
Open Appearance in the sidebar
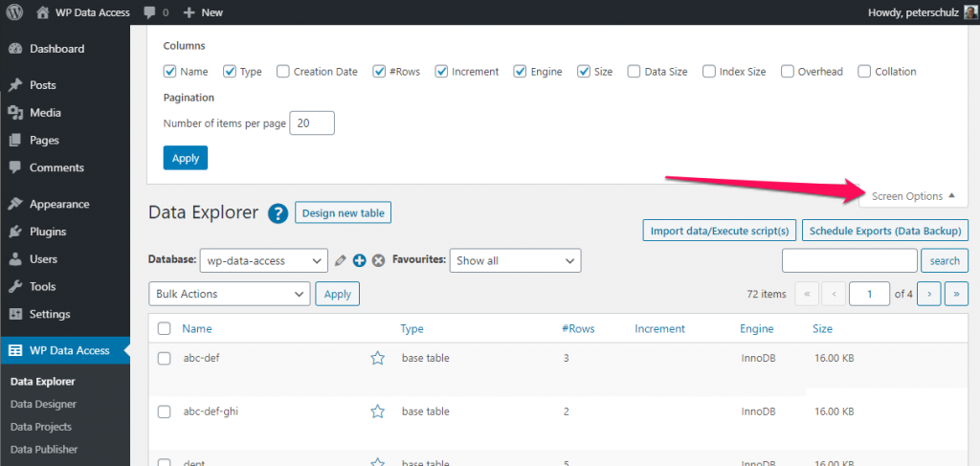65,204
